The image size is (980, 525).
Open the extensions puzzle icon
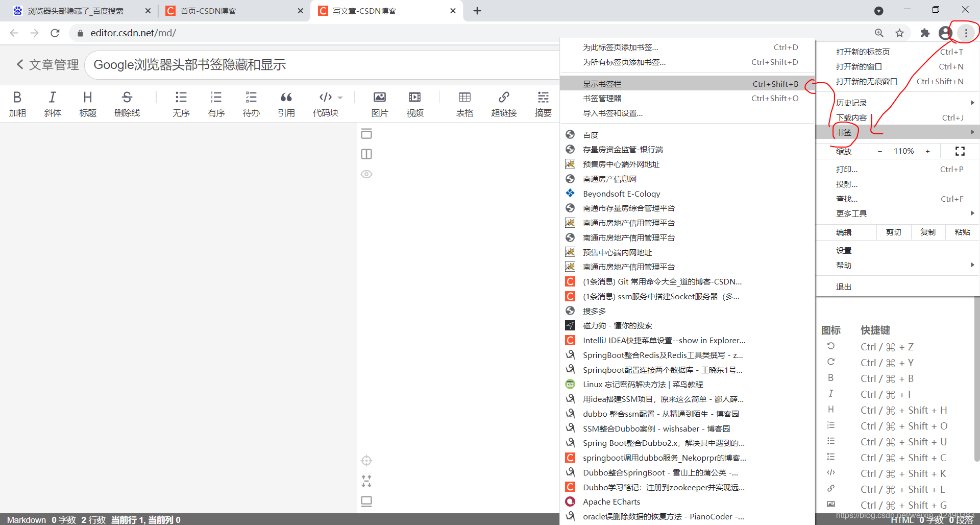pyautogui.click(x=925, y=33)
